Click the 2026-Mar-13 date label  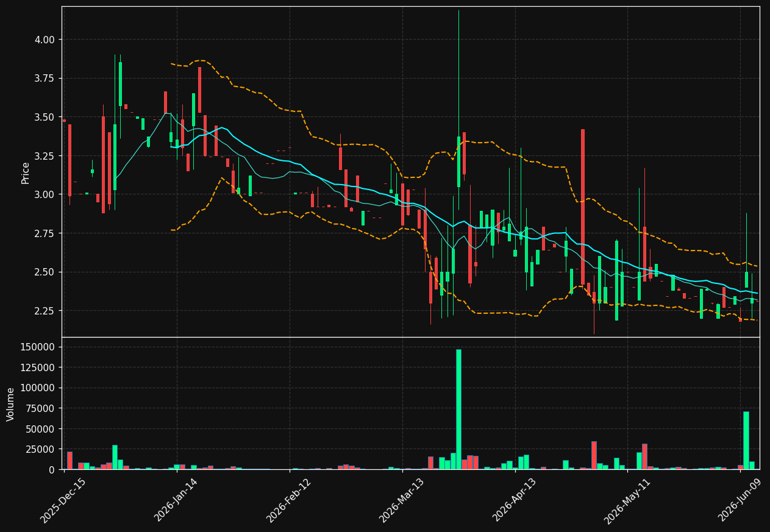(x=401, y=500)
